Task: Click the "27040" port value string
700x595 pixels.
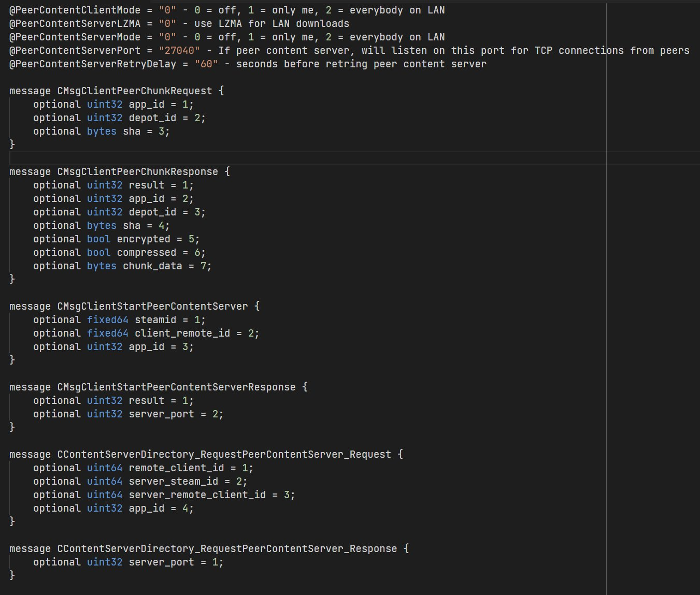Action: [x=179, y=50]
